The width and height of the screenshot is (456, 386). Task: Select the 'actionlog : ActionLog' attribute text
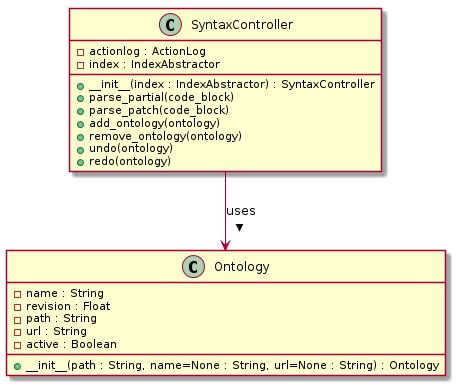147,51
